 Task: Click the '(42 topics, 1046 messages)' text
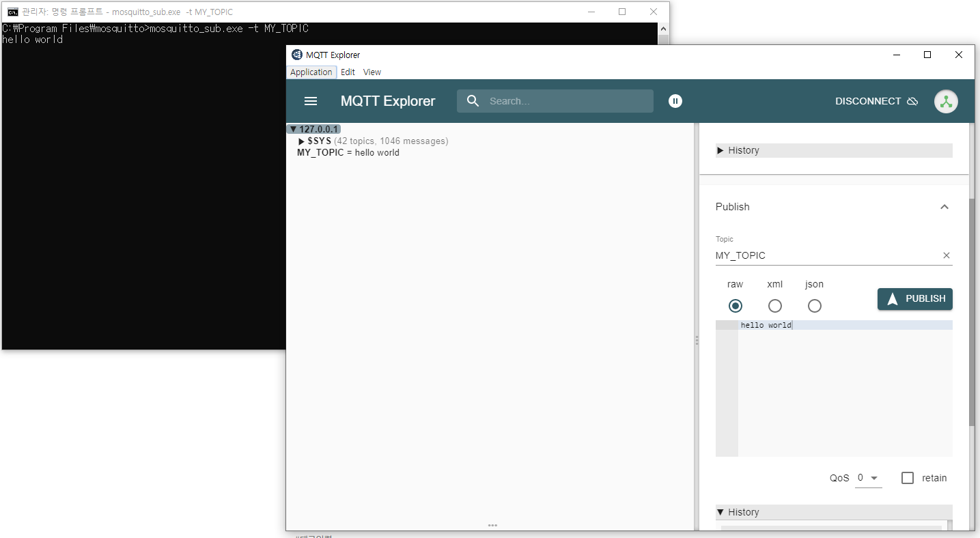tap(391, 141)
